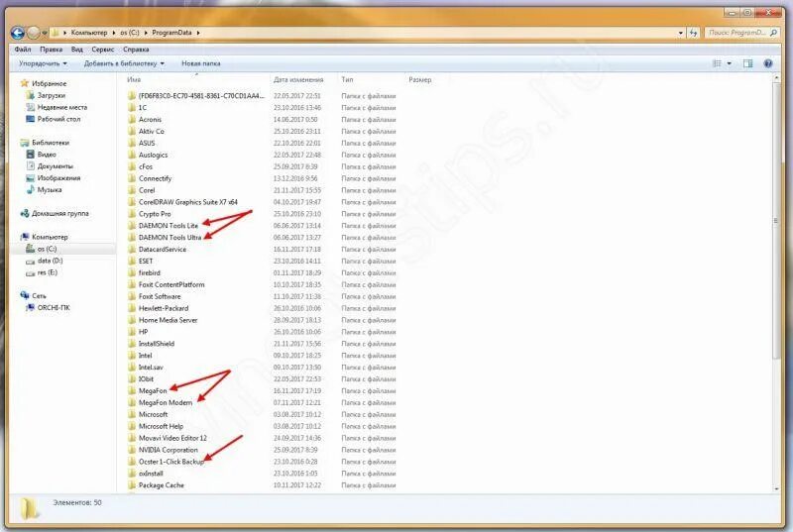Go back with the Back arrow button
The width and height of the screenshot is (793, 532).
pyautogui.click(x=18, y=33)
